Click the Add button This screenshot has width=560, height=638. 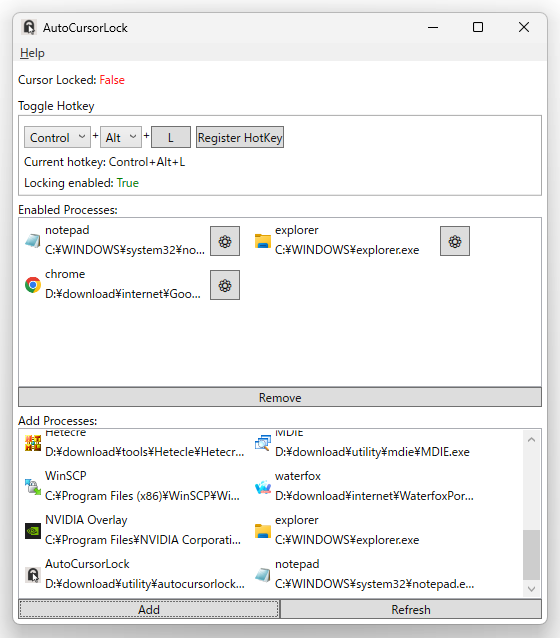pyautogui.click(x=149, y=610)
